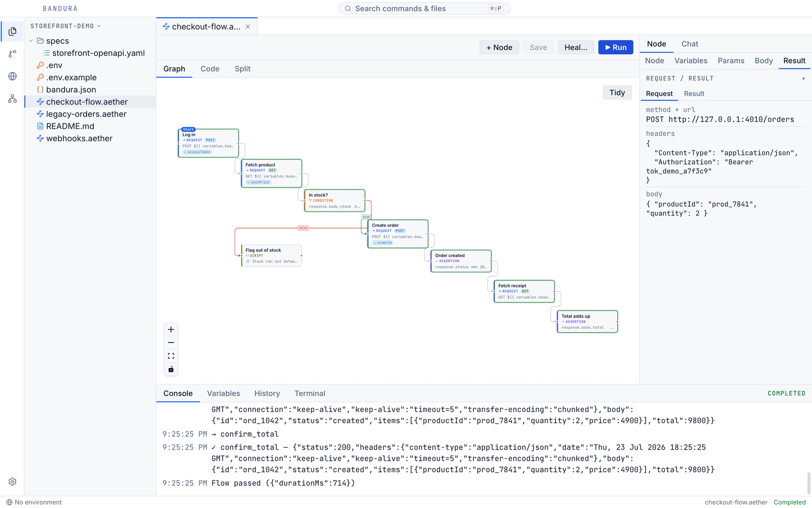Click the false edge label
This screenshot has width=812, height=508.
303,228
